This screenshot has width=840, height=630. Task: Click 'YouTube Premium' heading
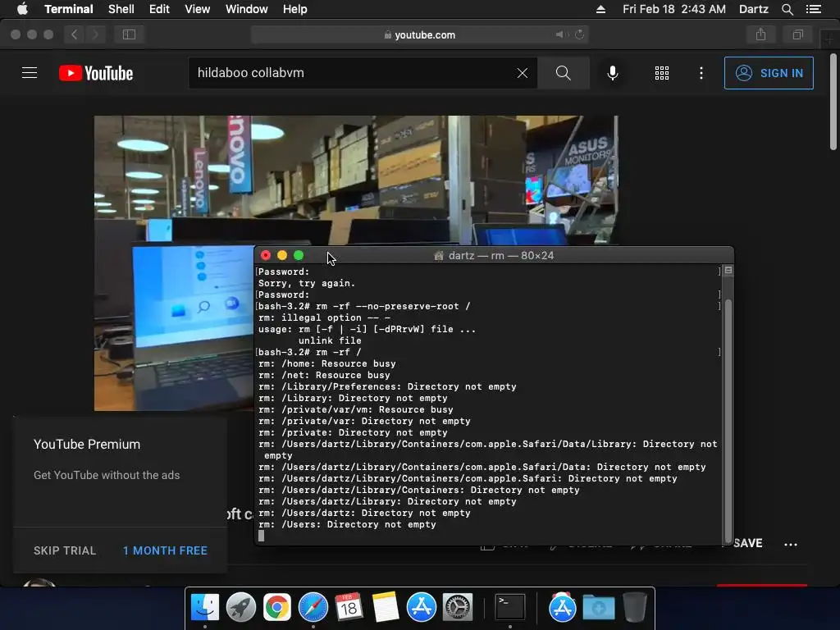(87, 444)
